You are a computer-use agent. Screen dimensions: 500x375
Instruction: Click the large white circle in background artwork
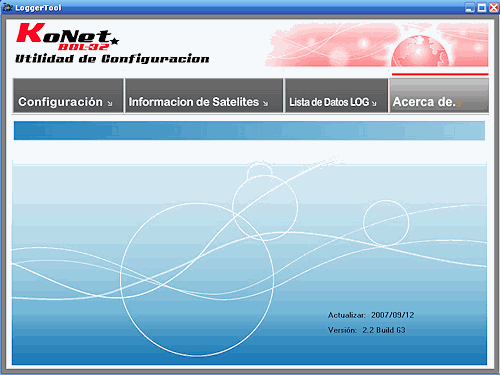pos(197,279)
